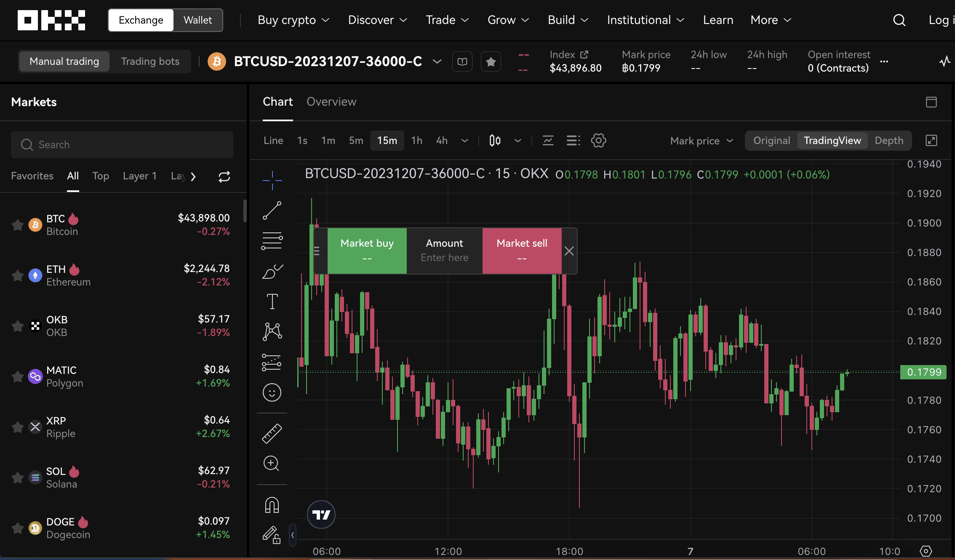Toggle magnet mode for drawings
Image resolution: width=955 pixels, height=560 pixels.
[272, 505]
